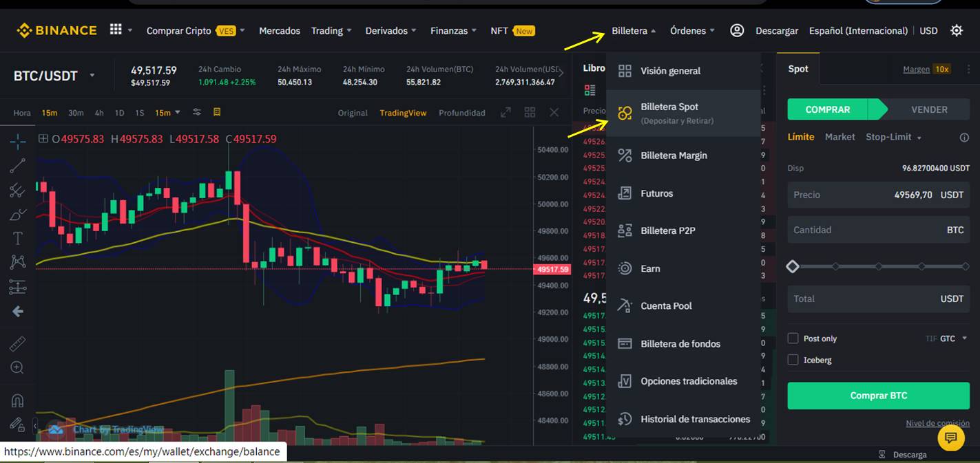Select the crosshair cursor tool
The width and height of the screenshot is (980, 463).
pyautogui.click(x=18, y=142)
